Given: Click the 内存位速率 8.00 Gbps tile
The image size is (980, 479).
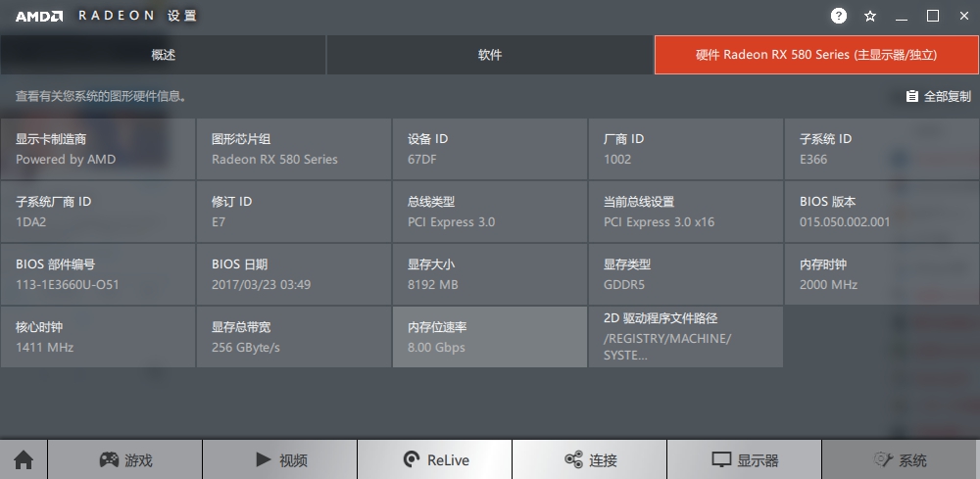Looking at the screenshot, I should click(x=489, y=337).
